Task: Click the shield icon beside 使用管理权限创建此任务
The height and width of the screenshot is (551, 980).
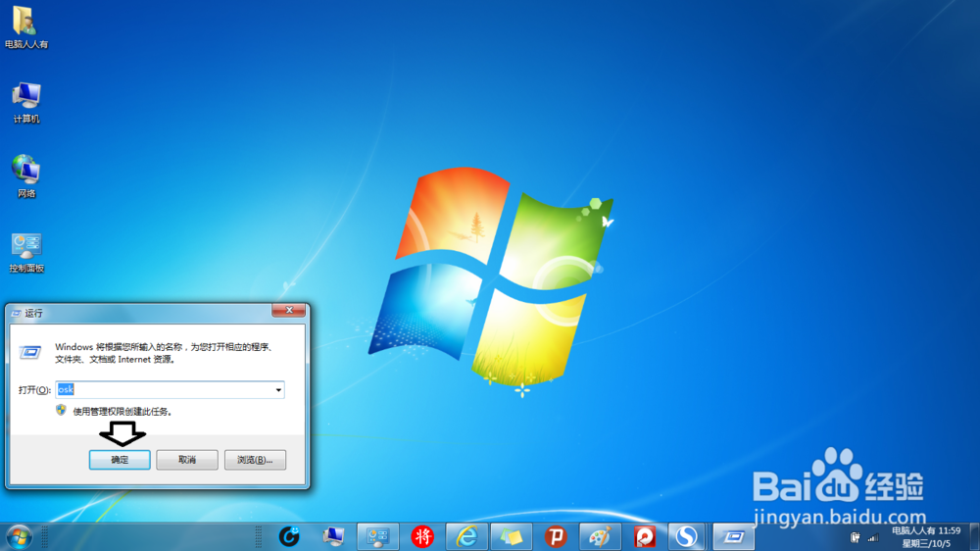Action: [61, 410]
